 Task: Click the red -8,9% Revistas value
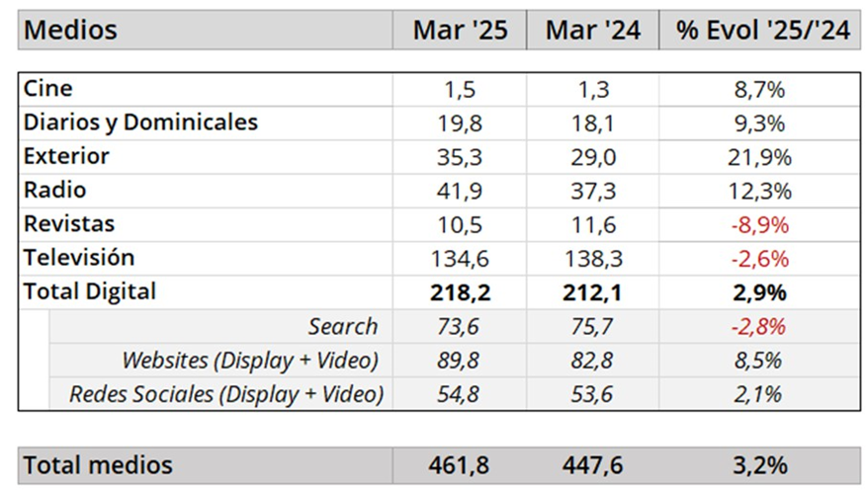coord(759,225)
